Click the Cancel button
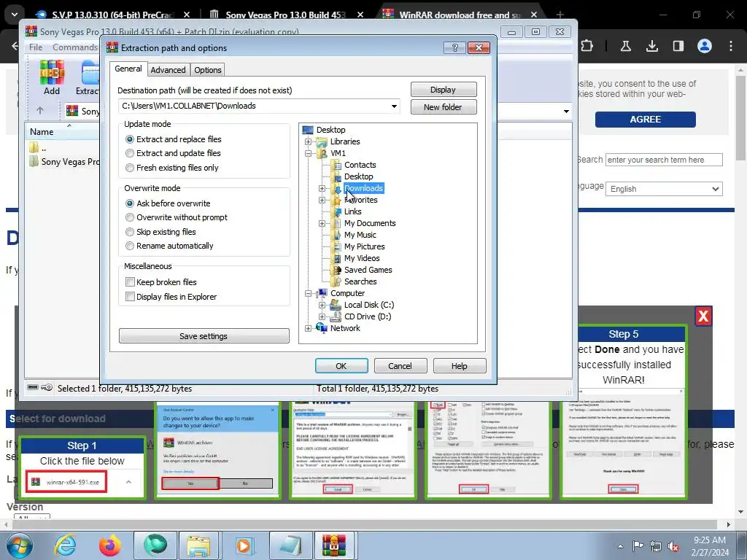The height and width of the screenshot is (560, 747). click(x=400, y=366)
